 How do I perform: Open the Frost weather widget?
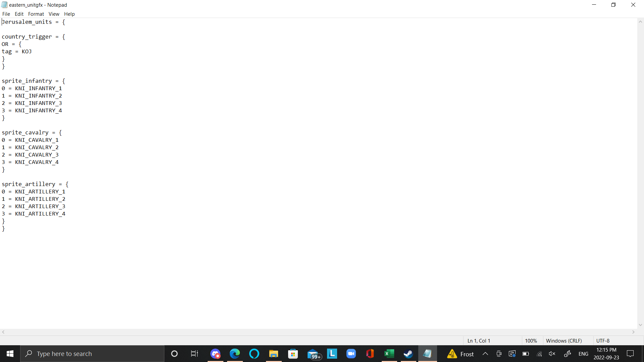point(460,354)
